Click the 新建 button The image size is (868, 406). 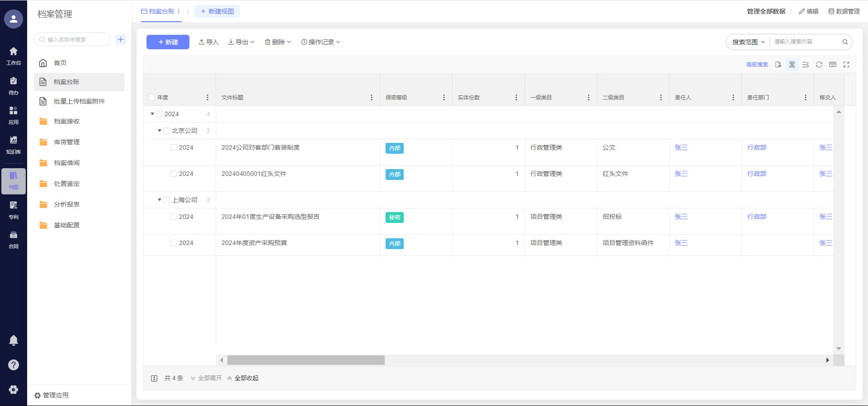168,42
